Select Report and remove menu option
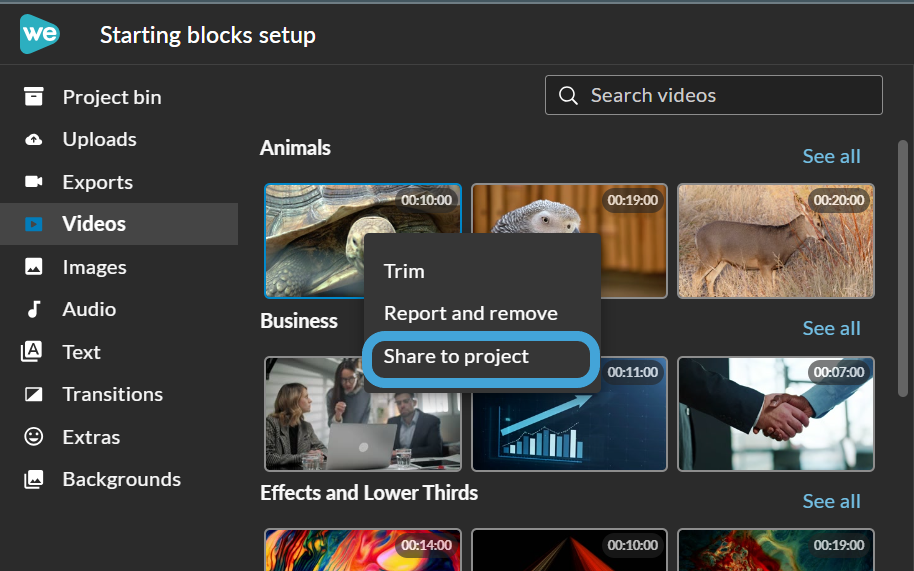The height and width of the screenshot is (571, 914). [x=470, y=313]
